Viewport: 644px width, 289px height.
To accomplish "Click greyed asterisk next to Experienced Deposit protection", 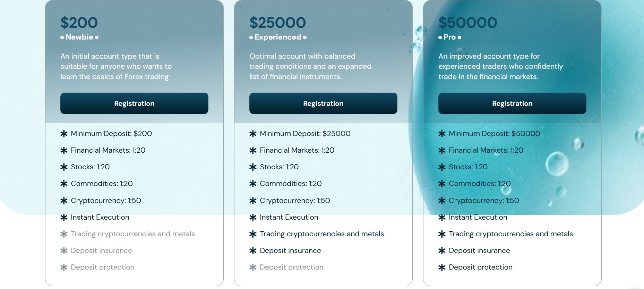I will point(253,267).
